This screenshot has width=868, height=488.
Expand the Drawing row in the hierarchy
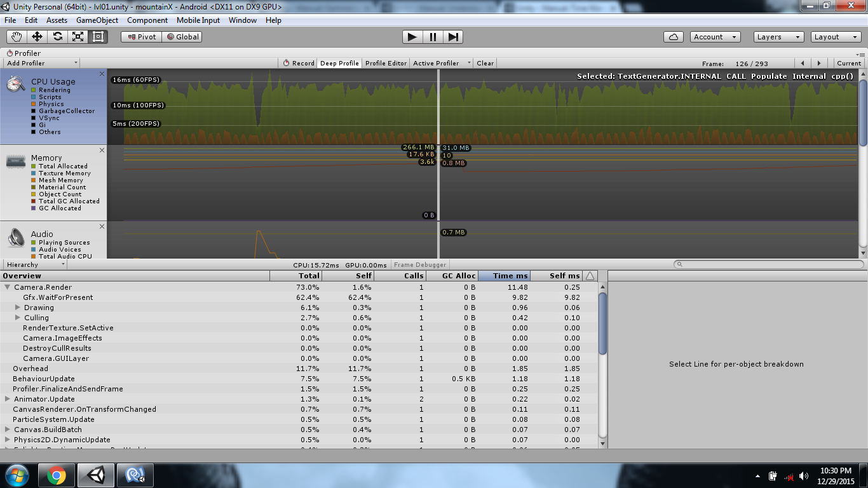tap(17, 308)
